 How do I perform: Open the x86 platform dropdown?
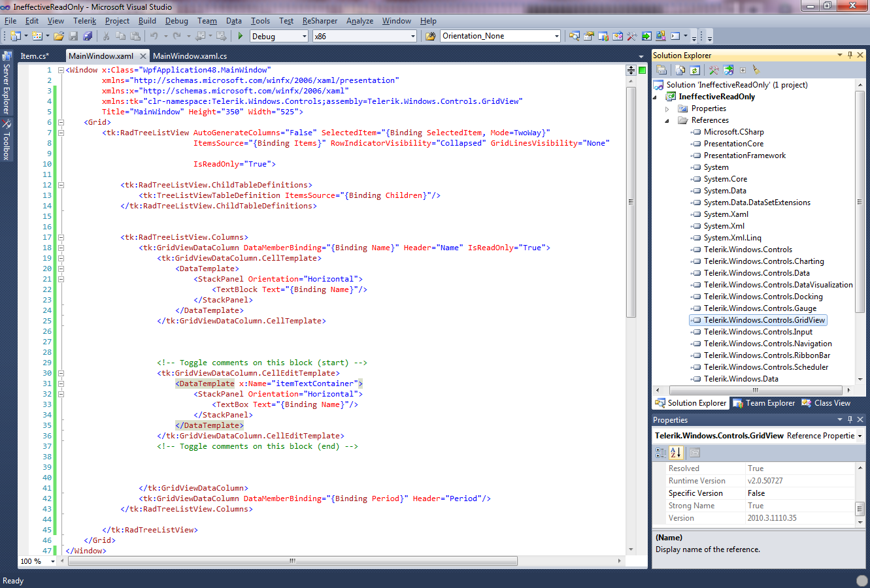pyautogui.click(x=412, y=37)
